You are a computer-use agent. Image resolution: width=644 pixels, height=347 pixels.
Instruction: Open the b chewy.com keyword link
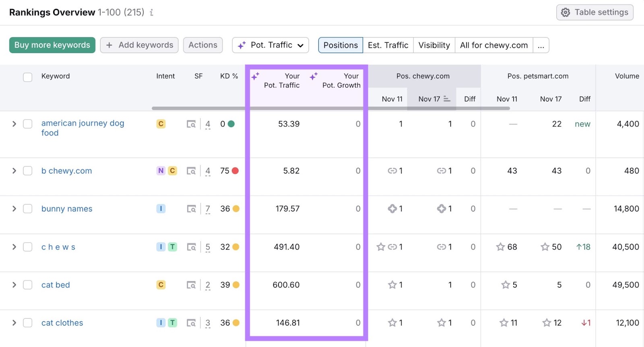tap(66, 171)
